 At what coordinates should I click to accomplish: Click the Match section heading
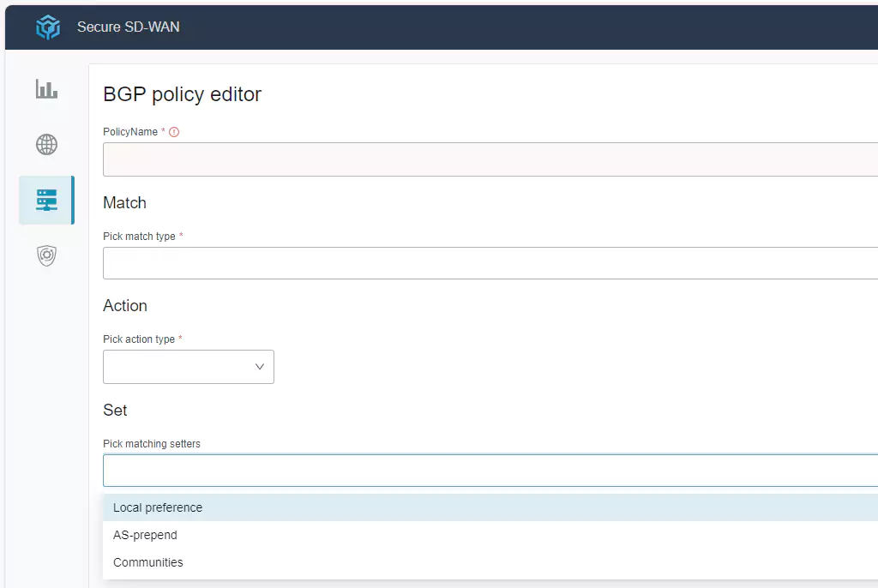point(124,203)
